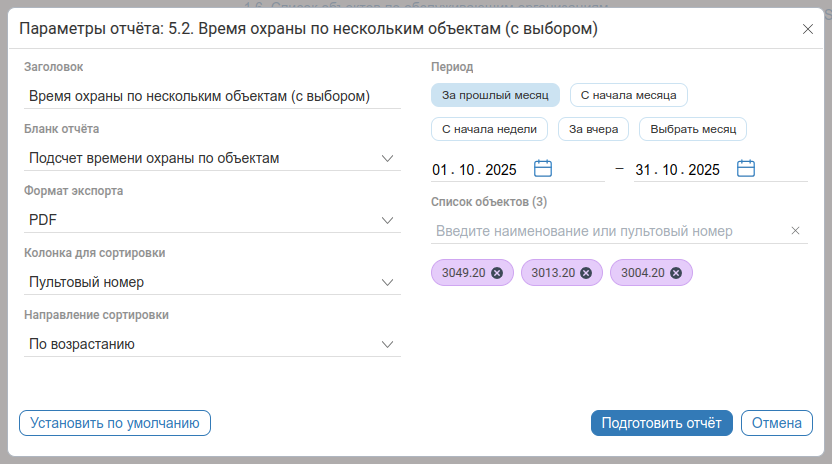Close the report parameters dialog
832x464 pixels.
pos(808,29)
